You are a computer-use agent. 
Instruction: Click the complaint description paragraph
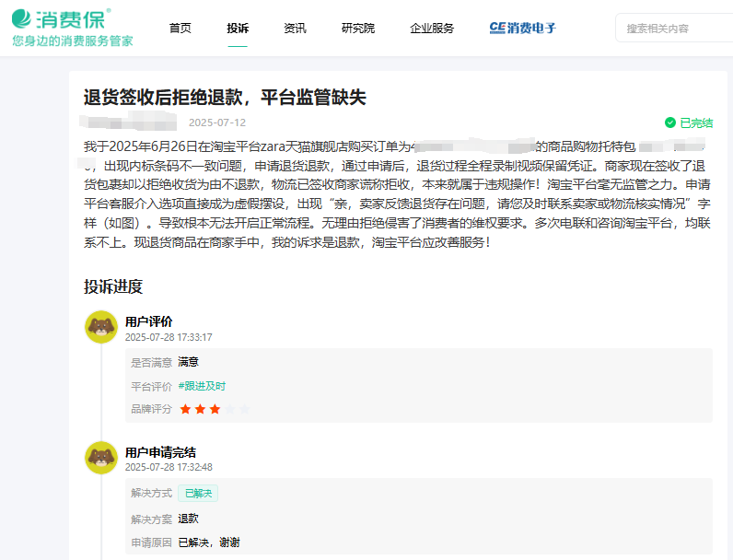pyautogui.click(x=397, y=194)
